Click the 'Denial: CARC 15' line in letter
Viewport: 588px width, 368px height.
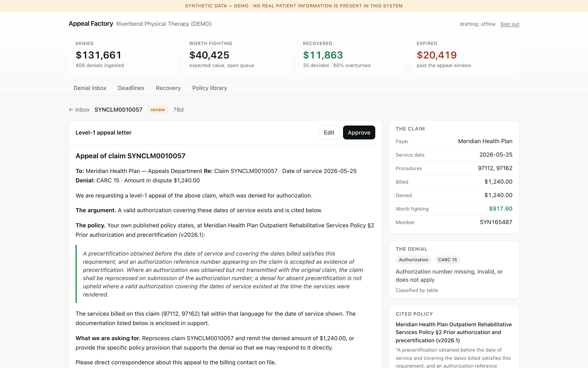point(138,180)
